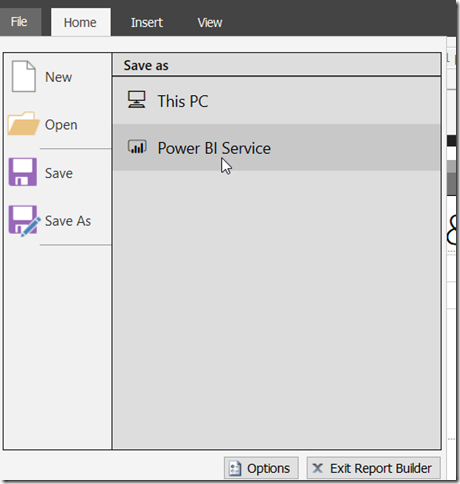Choose the Save As menu entry text
460x484 pixels.
coord(68,221)
